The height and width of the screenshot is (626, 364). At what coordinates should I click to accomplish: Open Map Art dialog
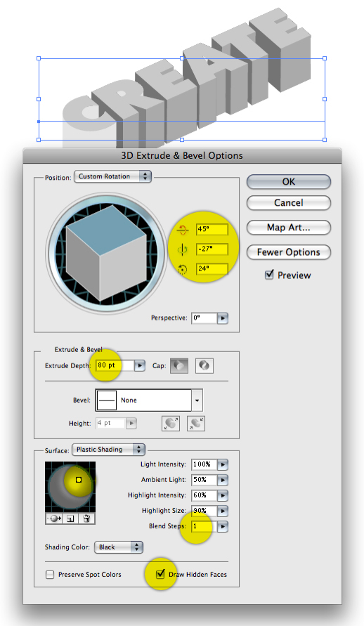pyautogui.click(x=289, y=228)
